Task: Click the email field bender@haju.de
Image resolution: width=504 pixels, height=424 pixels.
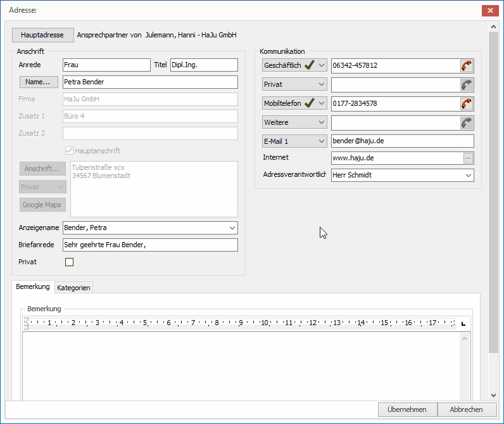Action: pos(403,141)
